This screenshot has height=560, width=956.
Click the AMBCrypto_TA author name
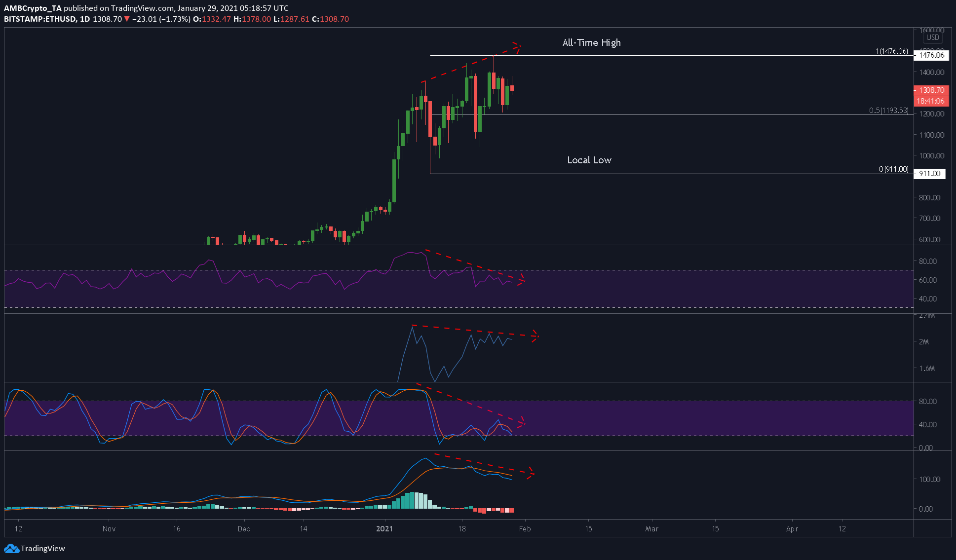point(33,8)
